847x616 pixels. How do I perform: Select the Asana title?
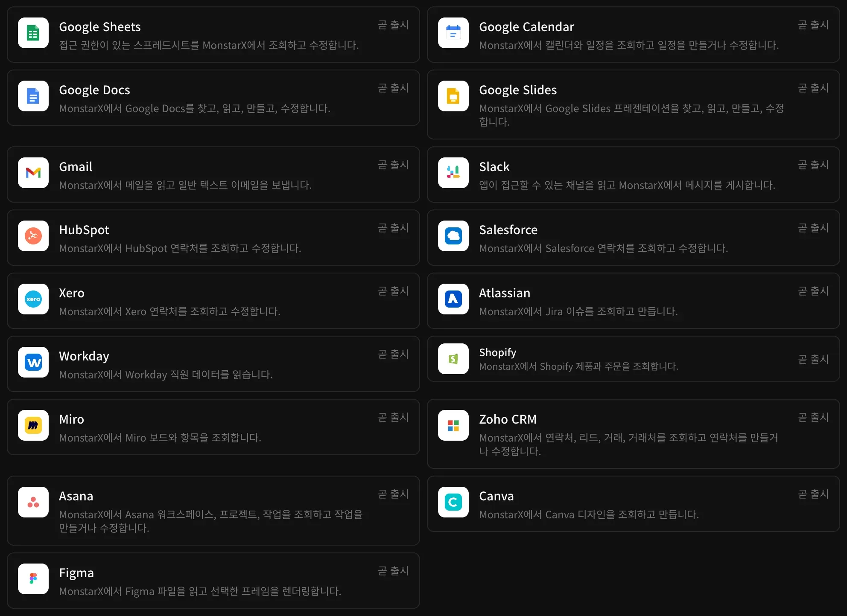pos(76,496)
